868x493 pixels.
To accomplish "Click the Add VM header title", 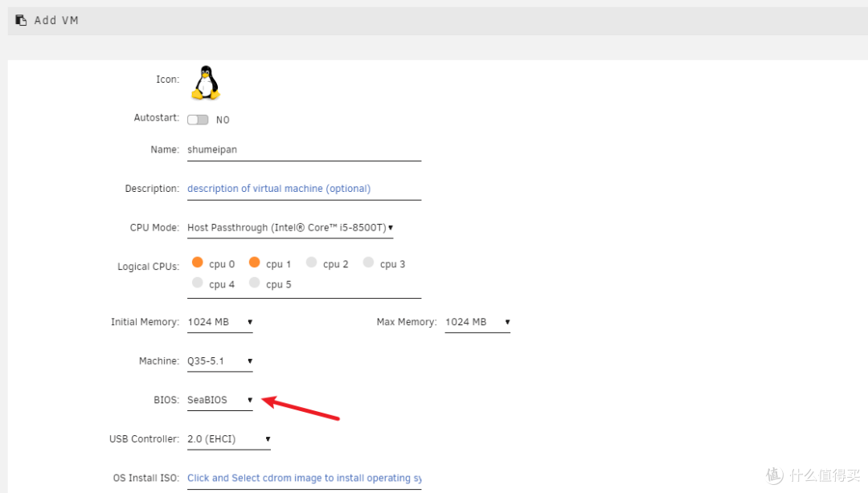I will coord(56,20).
